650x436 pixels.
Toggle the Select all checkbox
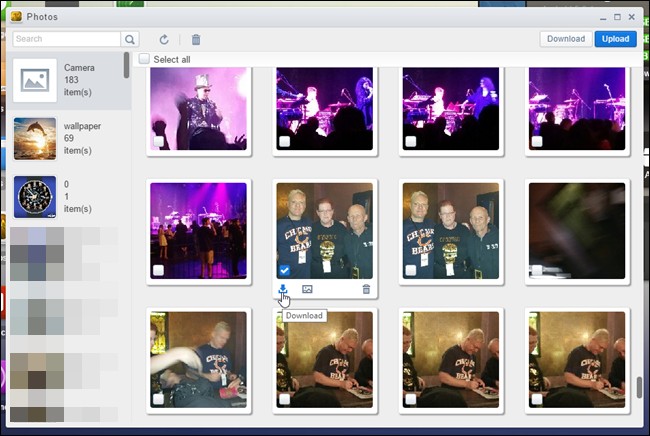click(144, 59)
